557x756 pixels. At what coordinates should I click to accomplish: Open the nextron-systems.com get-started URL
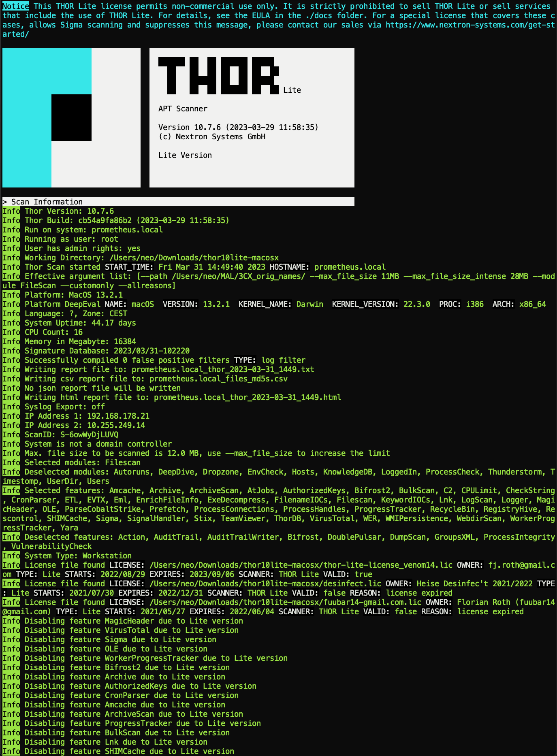470,25
